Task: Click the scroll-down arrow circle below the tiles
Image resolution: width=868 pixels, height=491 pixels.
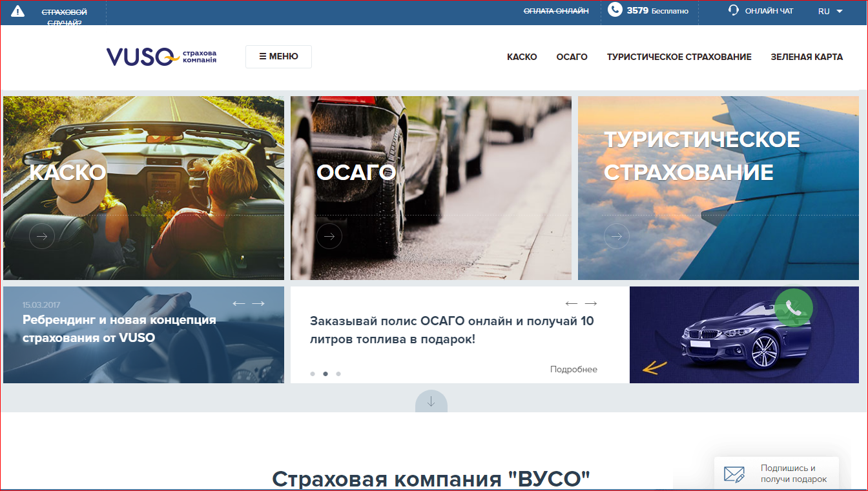Action: [x=431, y=401]
